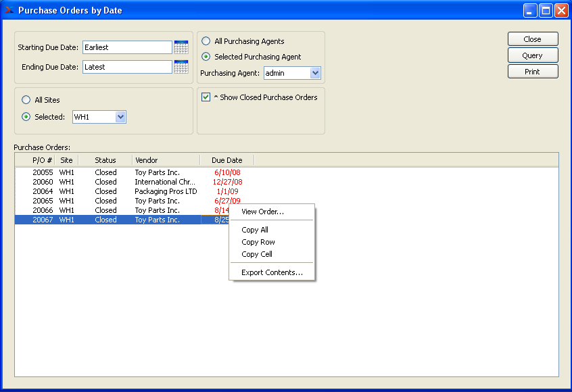
Task: Choose the All Sites option
Action: (x=26, y=99)
